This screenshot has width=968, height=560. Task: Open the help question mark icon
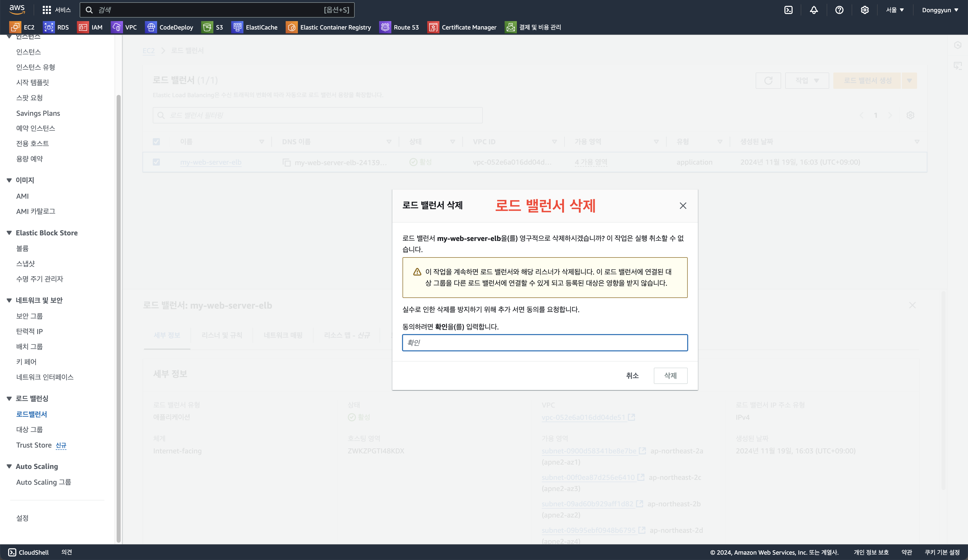point(839,10)
